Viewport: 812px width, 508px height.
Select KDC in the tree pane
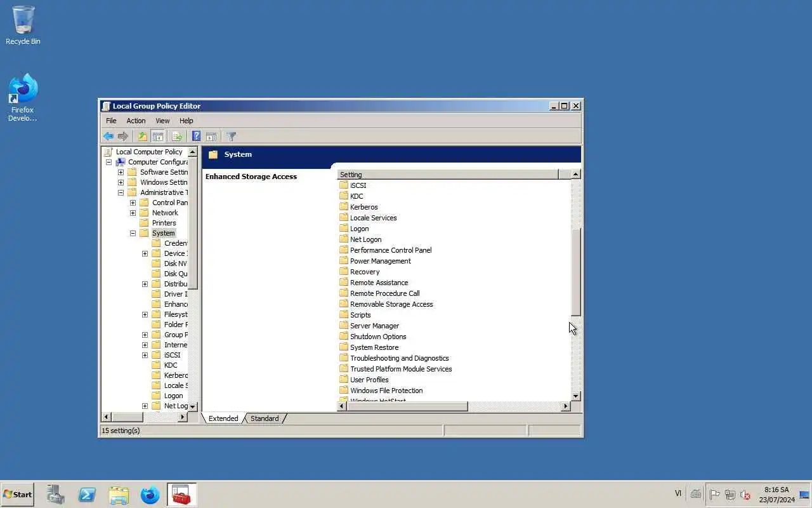click(x=171, y=365)
